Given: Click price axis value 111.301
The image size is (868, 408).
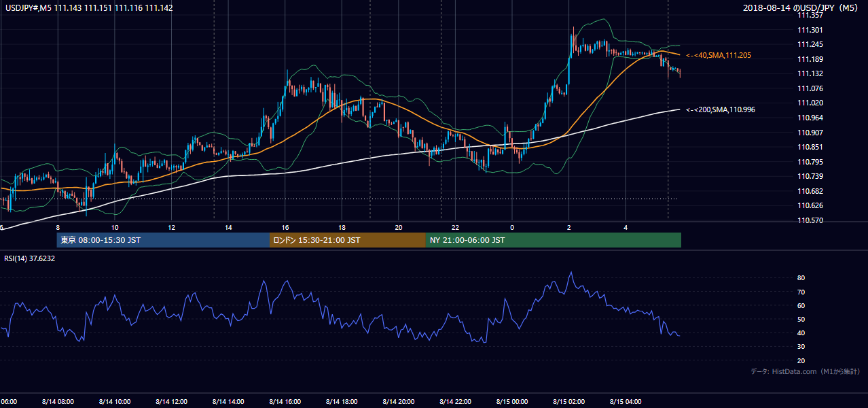Looking at the screenshot, I should (x=810, y=30).
